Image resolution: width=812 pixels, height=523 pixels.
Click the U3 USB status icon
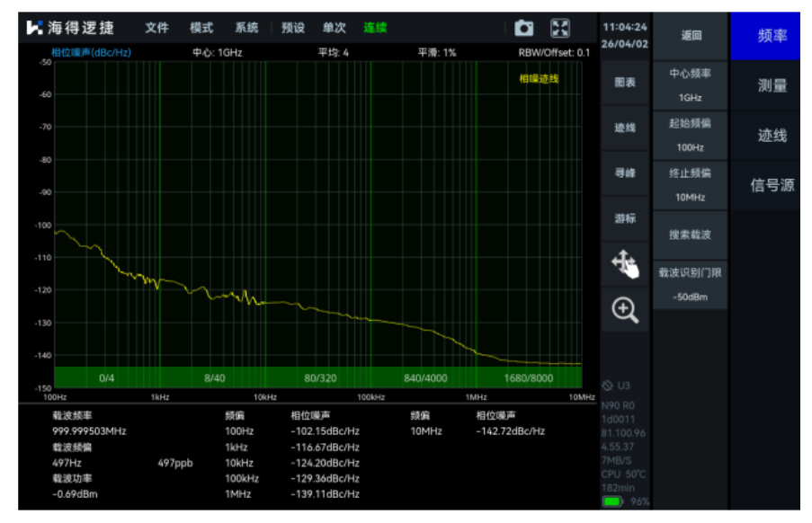[x=617, y=386]
